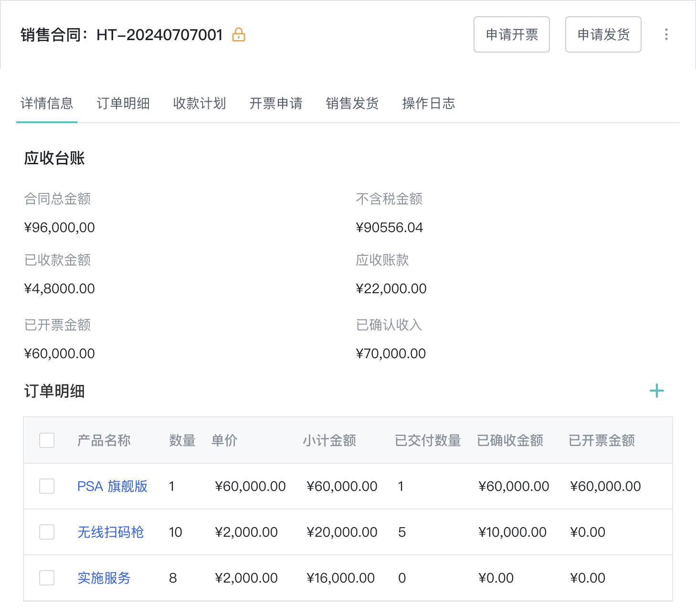Open the 收款计划 tab
Image resolution: width=696 pixels, height=616 pixels.
click(200, 104)
